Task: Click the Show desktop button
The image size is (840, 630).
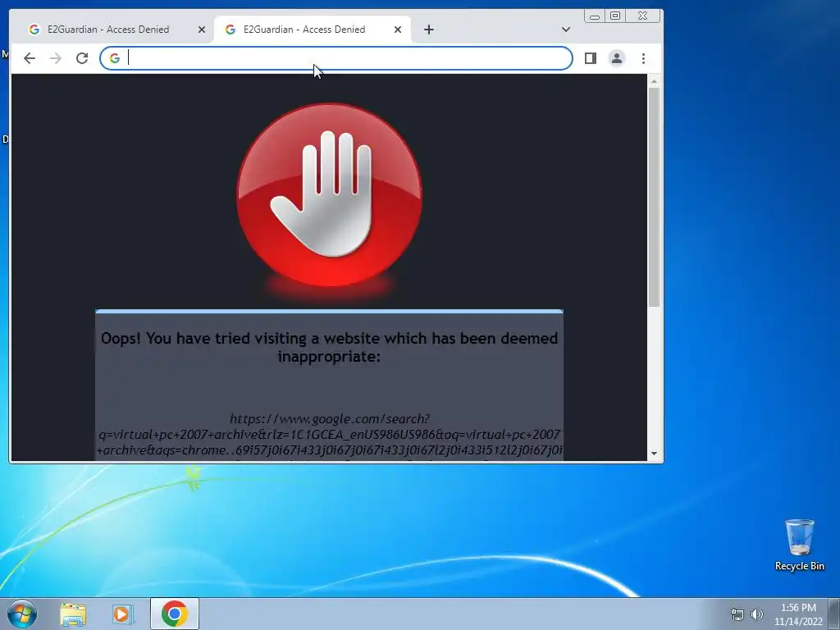Action: tap(834, 614)
